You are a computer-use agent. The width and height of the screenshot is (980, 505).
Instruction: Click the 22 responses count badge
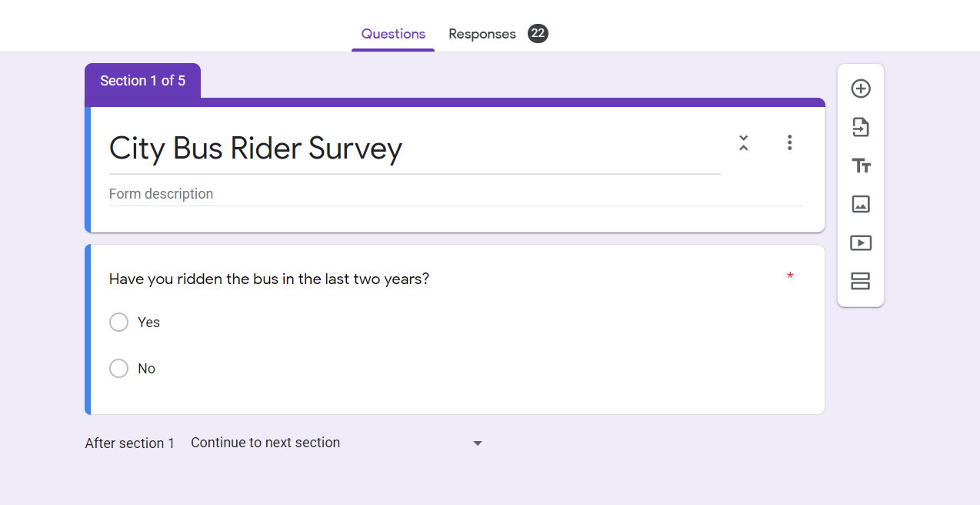(x=538, y=33)
